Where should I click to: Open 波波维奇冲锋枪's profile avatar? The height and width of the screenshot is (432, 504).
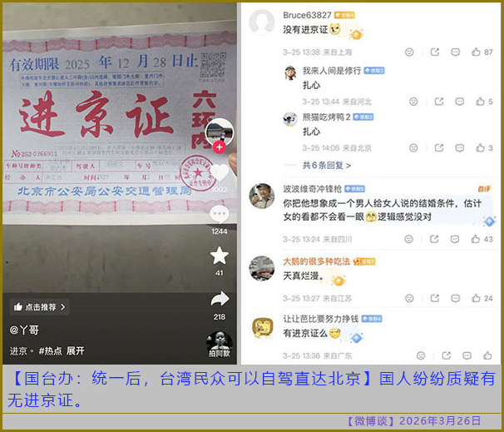point(262,196)
